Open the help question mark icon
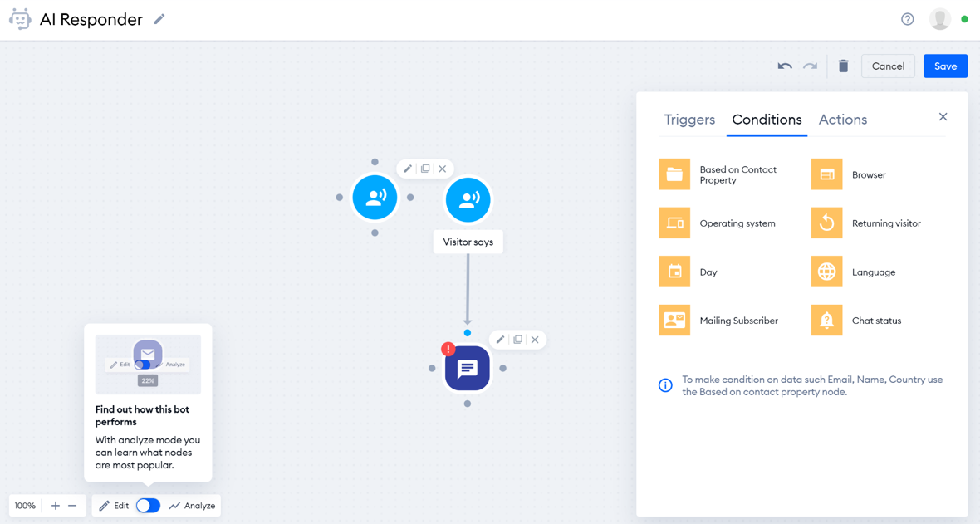The width and height of the screenshot is (980, 524). coord(907,19)
